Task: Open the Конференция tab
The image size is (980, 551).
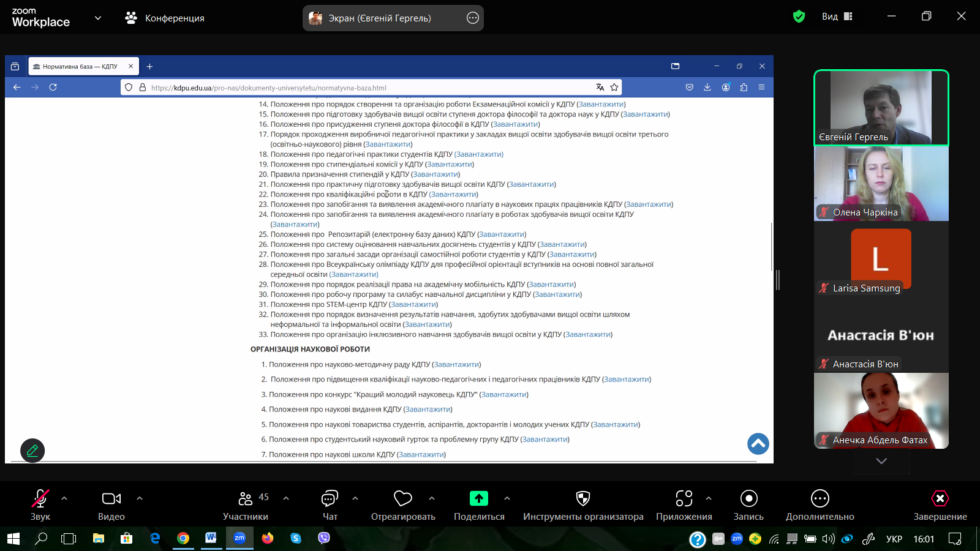Action: tap(165, 18)
